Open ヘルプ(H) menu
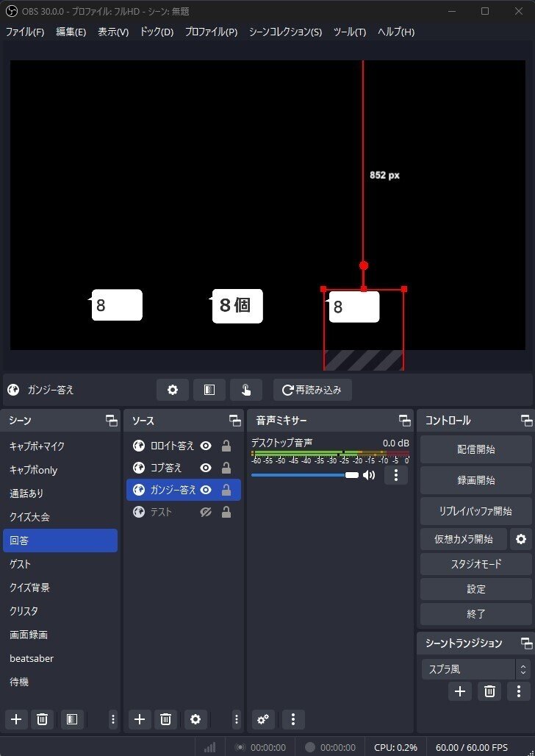This screenshot has height=756, width=535. point(396,32)
